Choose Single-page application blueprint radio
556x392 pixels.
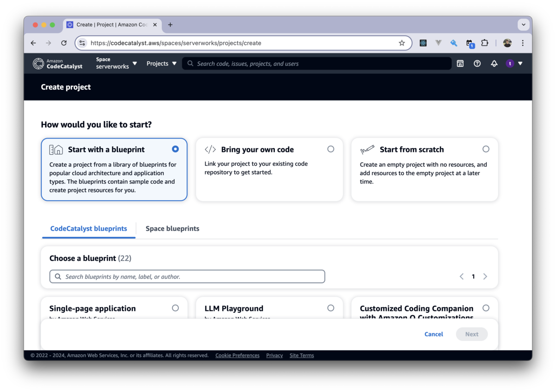click(175, 308)
